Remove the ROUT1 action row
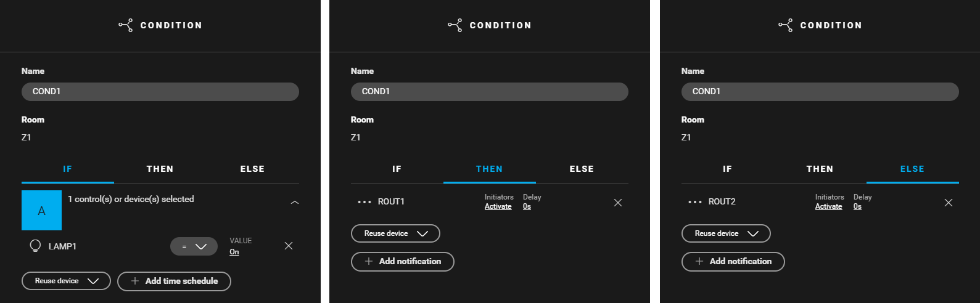 [618, 203]
